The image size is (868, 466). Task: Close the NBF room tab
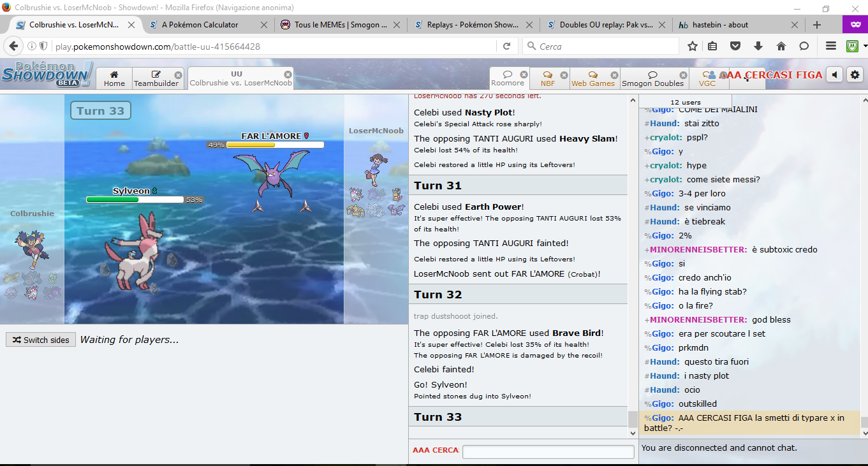[564, 75]
